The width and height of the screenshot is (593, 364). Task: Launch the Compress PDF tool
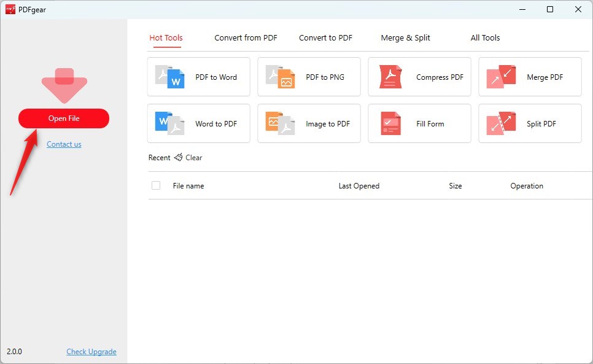419,77
